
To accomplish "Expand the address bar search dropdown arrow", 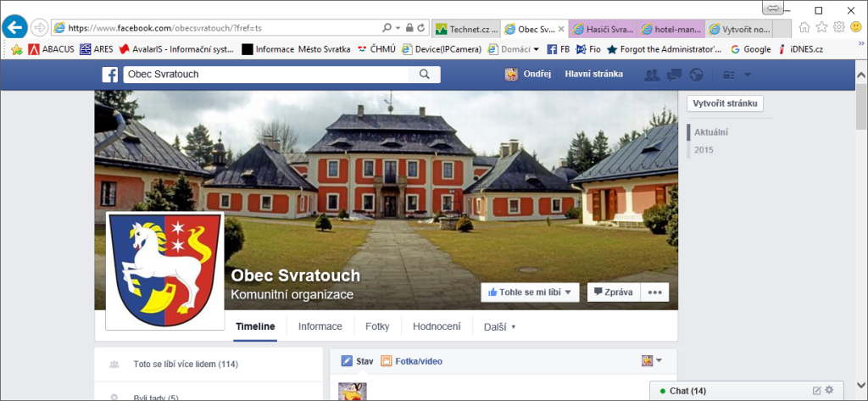I will (398, 28).
